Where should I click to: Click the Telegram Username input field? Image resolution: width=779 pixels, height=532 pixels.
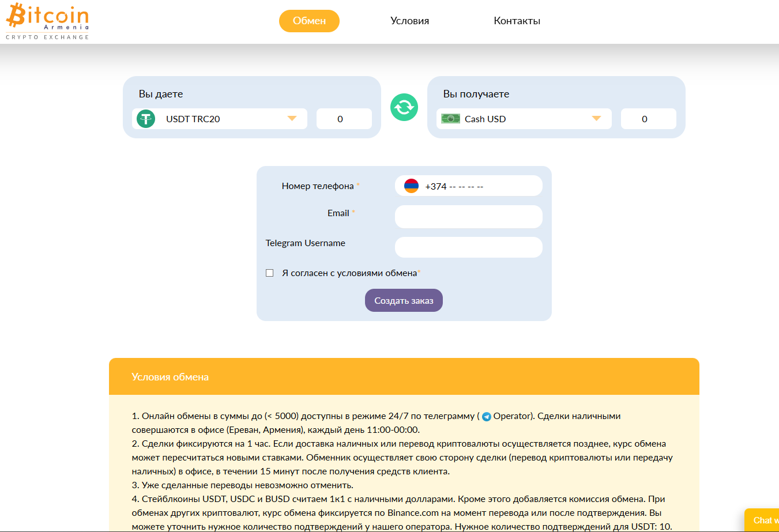(x=468, y=247)
